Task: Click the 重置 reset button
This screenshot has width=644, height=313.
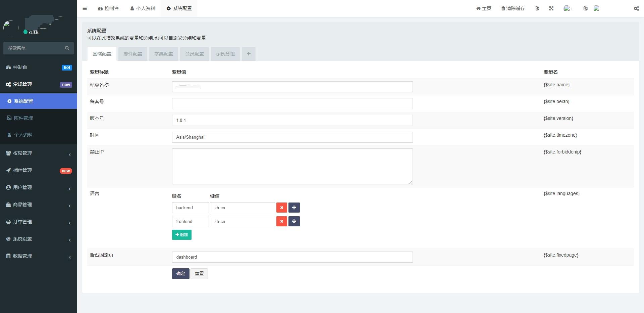Action: (199, 273)
